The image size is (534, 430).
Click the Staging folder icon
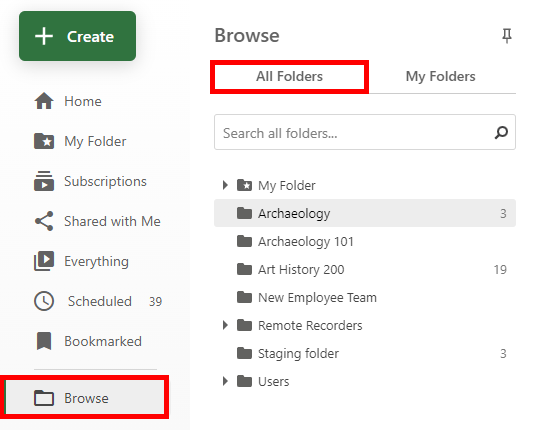pos(244,353)
